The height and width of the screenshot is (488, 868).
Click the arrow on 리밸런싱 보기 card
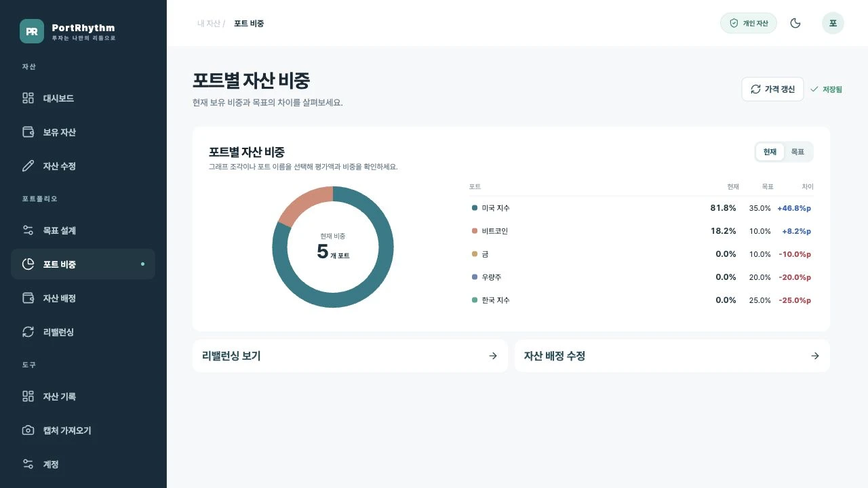[x=493, y=356]
